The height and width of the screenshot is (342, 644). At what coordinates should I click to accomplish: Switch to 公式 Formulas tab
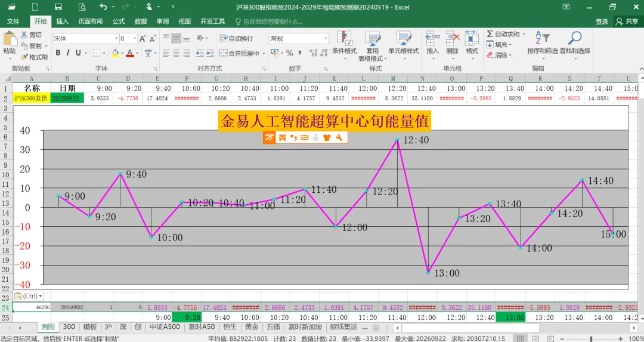click(119, 21)
